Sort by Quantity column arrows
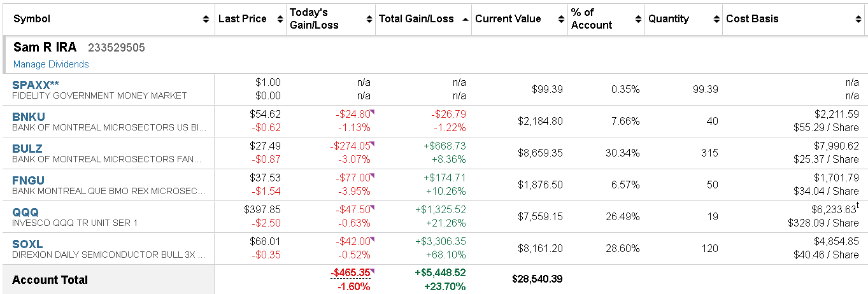Screen dimensions: 868x294 pyautogui.click(x=716, y=19)
